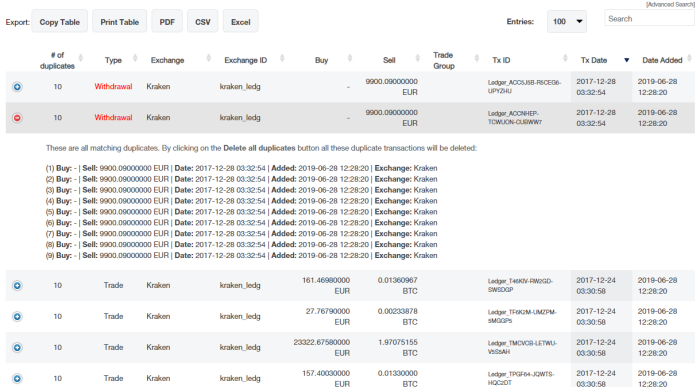Open the Entries dropdown showing 100
The image size is (700, 387).
tap(567, 21)
